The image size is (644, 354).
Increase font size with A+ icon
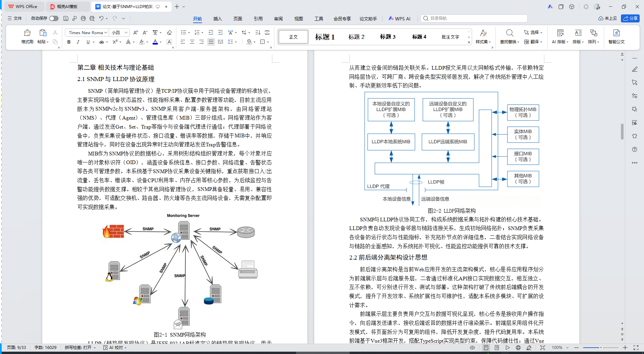(x=135, y=32)
